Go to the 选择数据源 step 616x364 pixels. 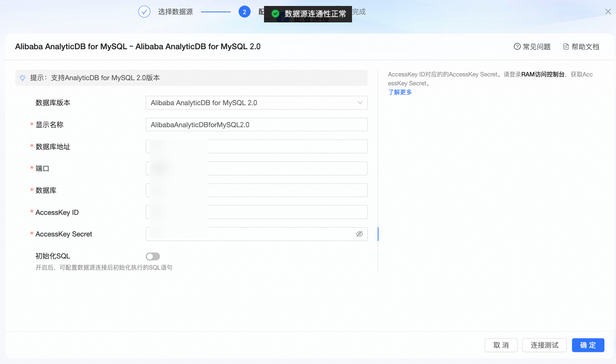(x=175, y=12)
